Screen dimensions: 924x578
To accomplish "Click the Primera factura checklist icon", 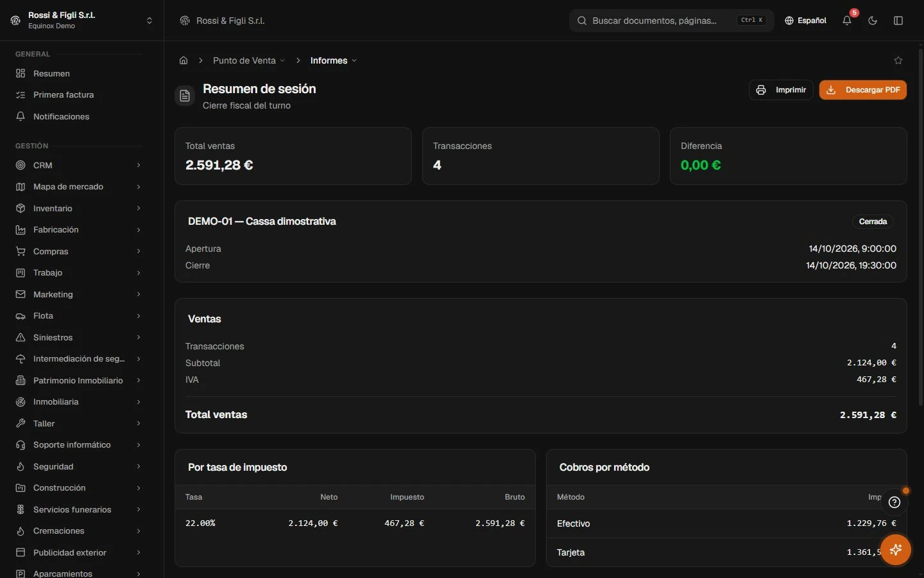I will pyautogui.click(x=21, y=95).
